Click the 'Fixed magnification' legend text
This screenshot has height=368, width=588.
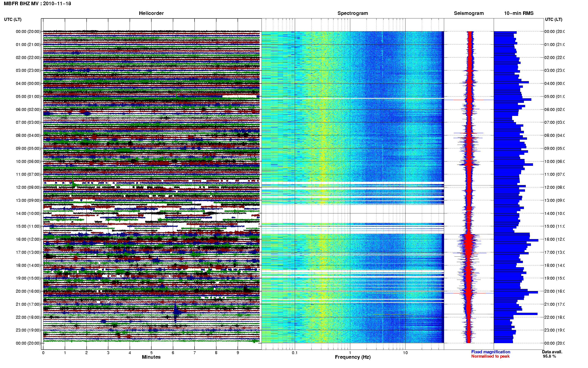point(491,352)
